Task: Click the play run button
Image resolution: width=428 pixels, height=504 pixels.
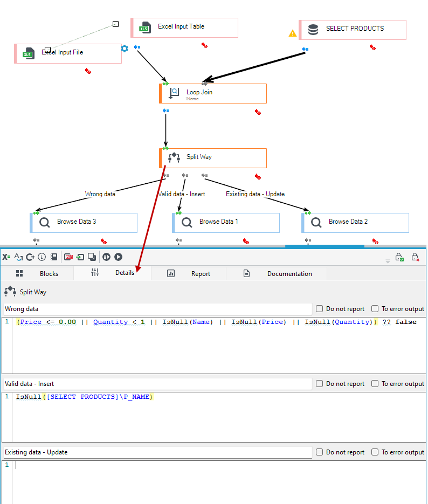Action: pyautogui.click(x=118, y=257)
